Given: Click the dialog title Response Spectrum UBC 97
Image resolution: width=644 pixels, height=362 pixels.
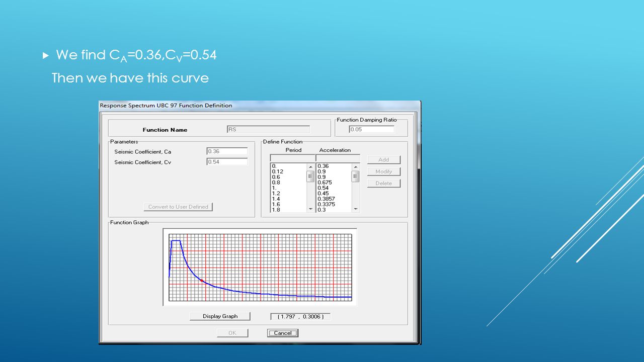Looking at the screenshot, I should point(166,106).
